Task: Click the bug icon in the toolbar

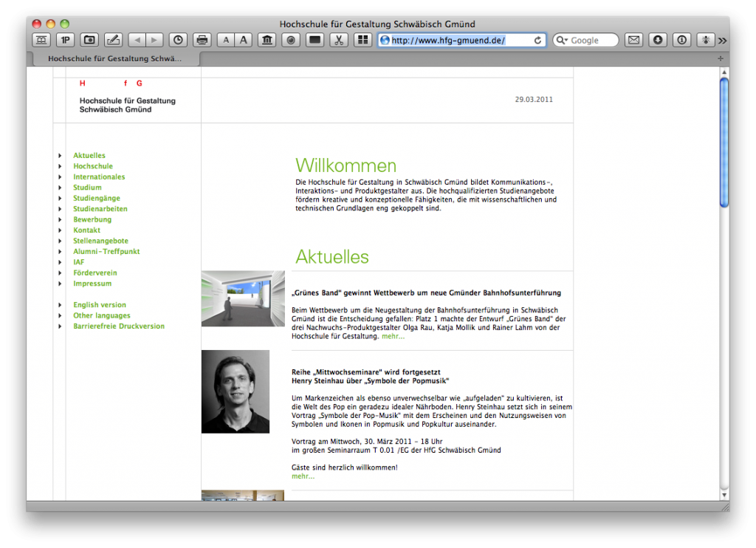Action: click(x=705, y=40)
